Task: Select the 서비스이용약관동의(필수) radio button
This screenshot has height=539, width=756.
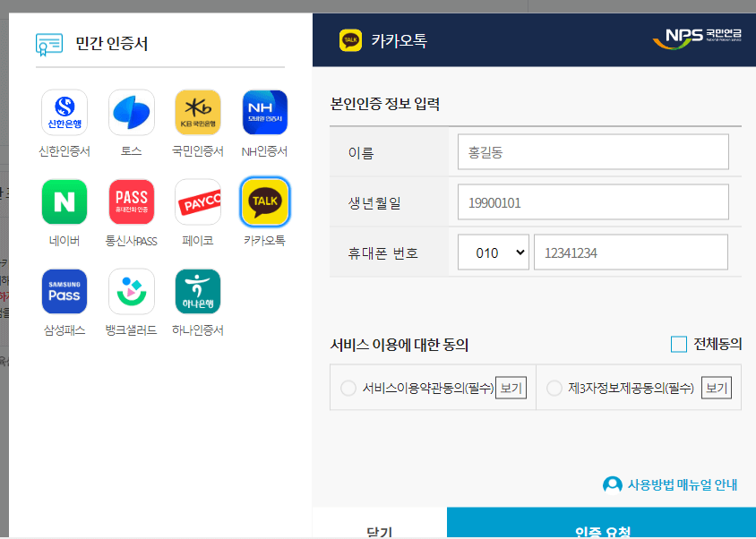Action: (x=348, y=388)
